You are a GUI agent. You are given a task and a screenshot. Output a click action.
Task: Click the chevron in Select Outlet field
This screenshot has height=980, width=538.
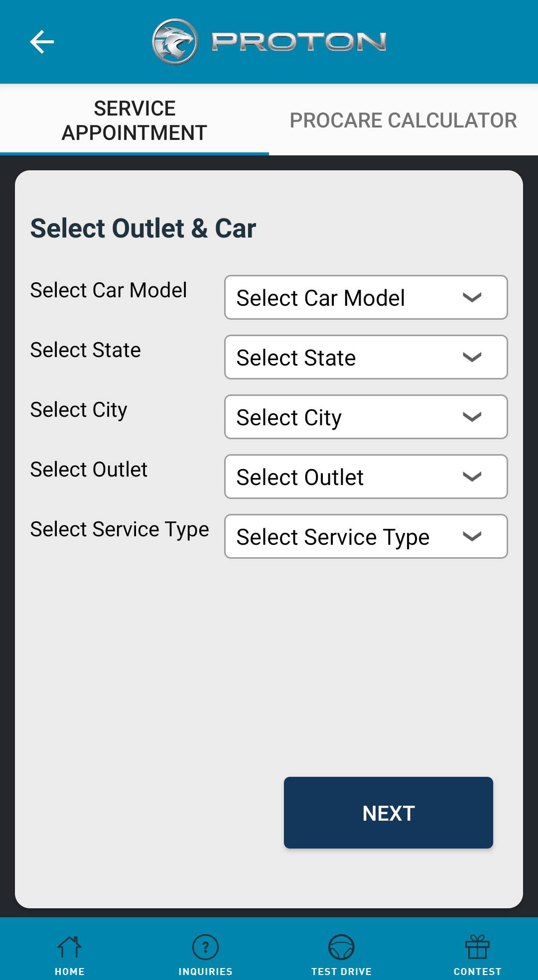[472, 477]
